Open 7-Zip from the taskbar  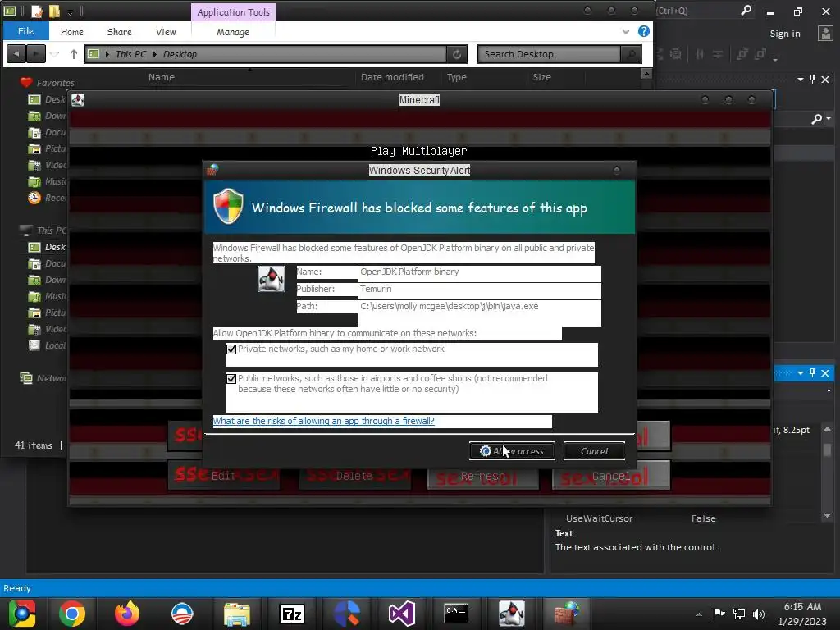tap(292, 614)
